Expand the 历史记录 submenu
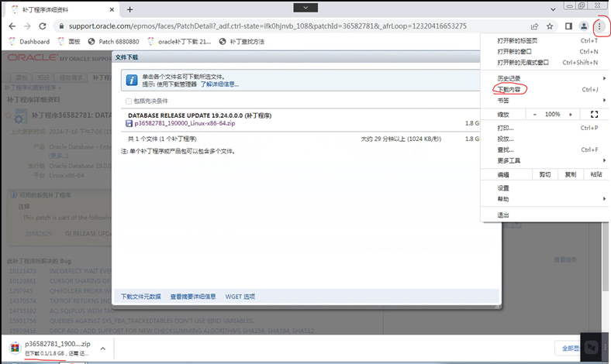The image size is (611, 364). [x=545, y=79]
